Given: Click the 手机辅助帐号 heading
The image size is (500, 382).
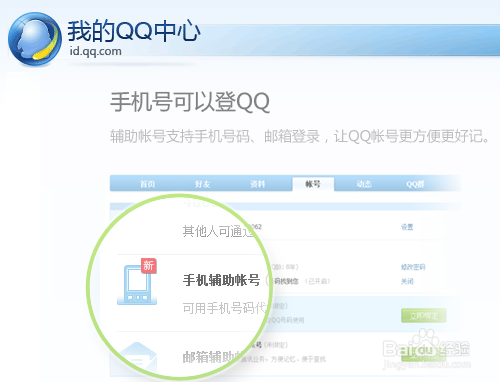Looking at the screenshot, I should point(221,280).
